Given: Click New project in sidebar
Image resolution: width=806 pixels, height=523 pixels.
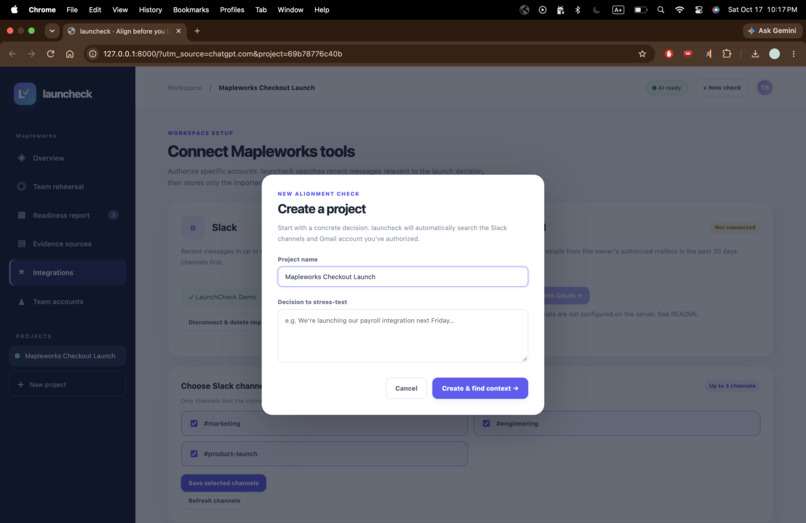Looking at the screenshot, I should click(67, 384).
